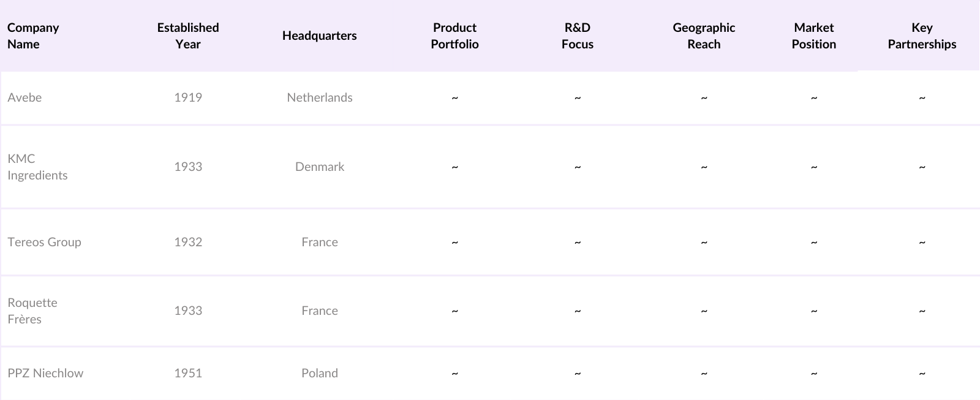Select the Tereos Group company cell
The width and height of the screenshot is (980, 400).
[x=44, y=242]
